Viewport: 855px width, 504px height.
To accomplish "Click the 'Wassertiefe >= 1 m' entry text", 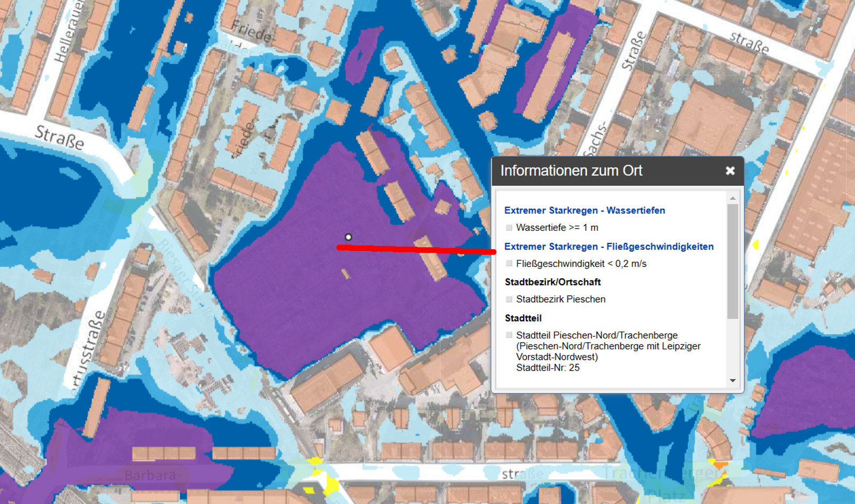I will click(557, 227).
